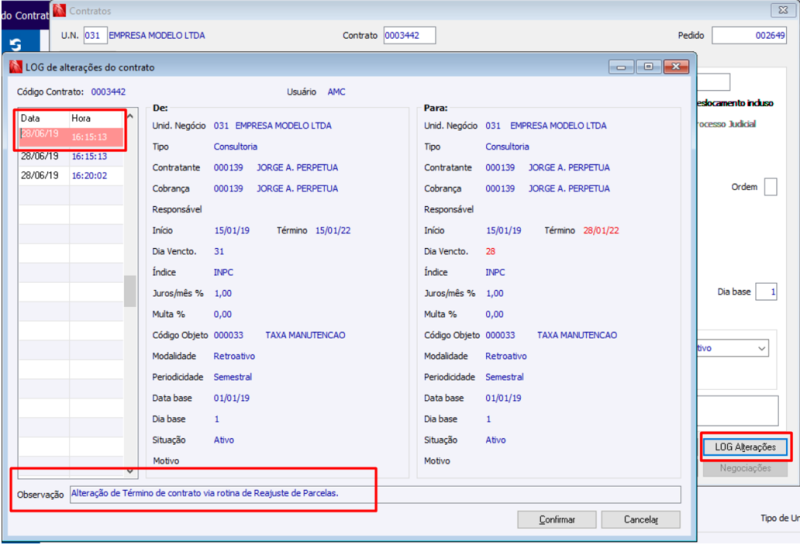Click the Contrato number field 0003442
Image resolution: width=800 pixels, height=545 pixels.
(409, 36)
